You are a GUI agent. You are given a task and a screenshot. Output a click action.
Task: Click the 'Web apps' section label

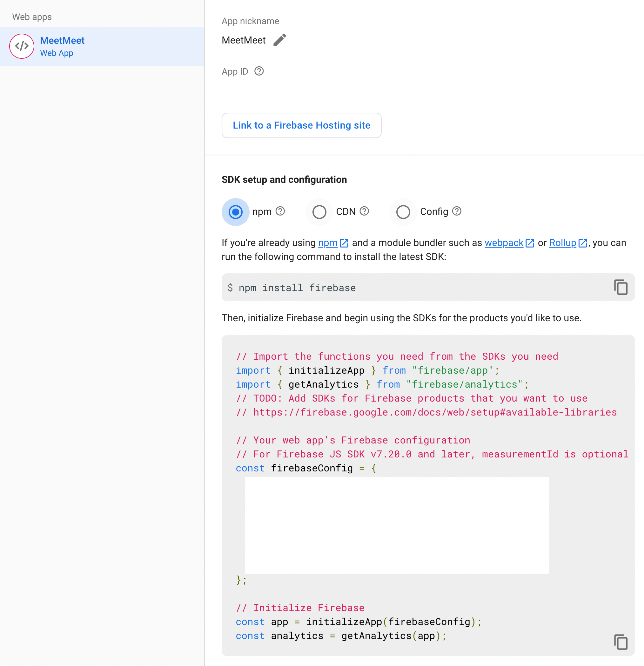[x=32, y=17]
